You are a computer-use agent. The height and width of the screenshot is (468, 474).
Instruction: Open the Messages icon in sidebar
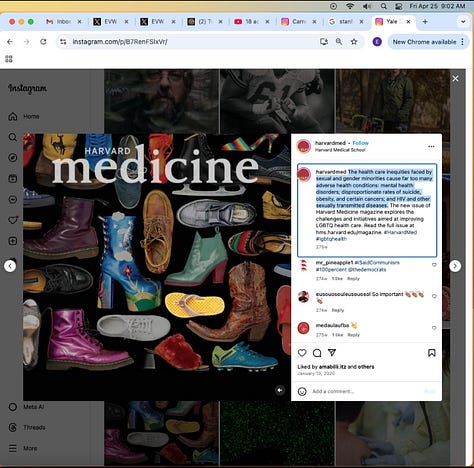tap(13, 199)
